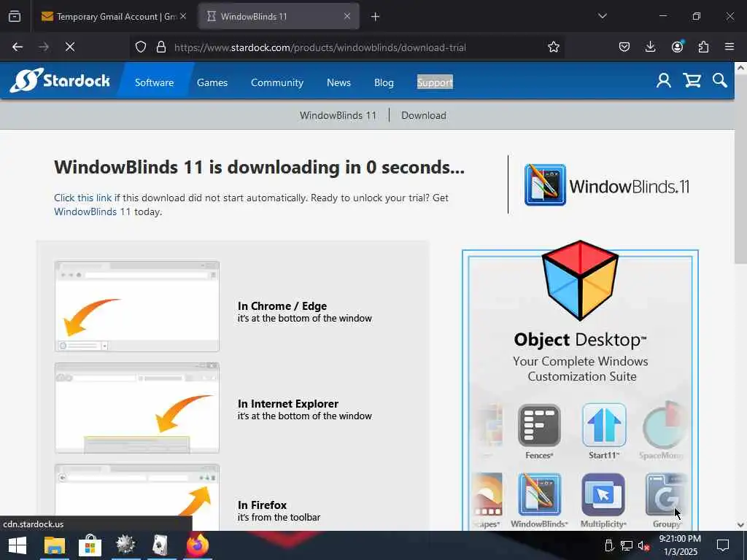
Task: List all tabs dropdown arrow
Action: coord(603,16)
